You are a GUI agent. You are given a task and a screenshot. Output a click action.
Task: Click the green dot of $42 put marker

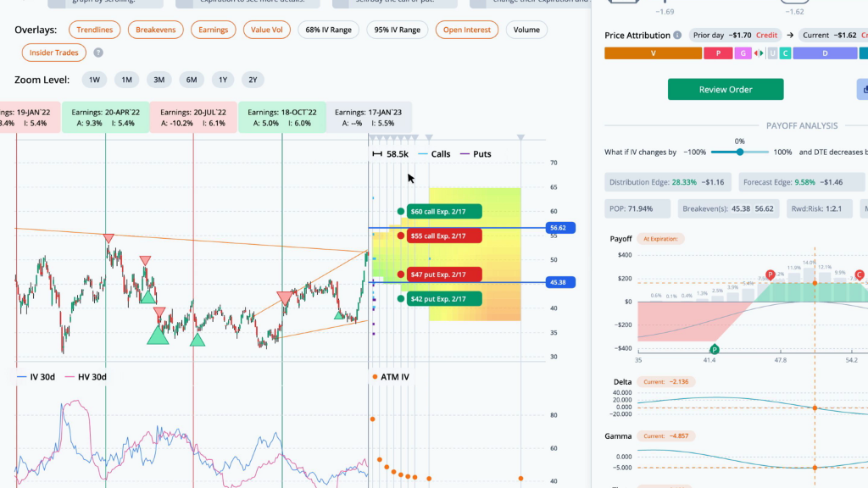[401, 299]
